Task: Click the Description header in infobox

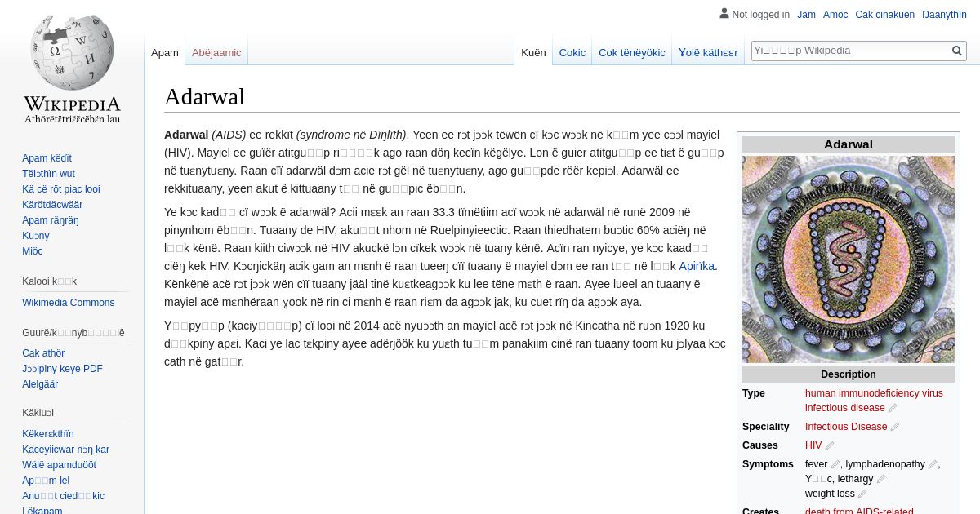Action: [x=849, y=374]
